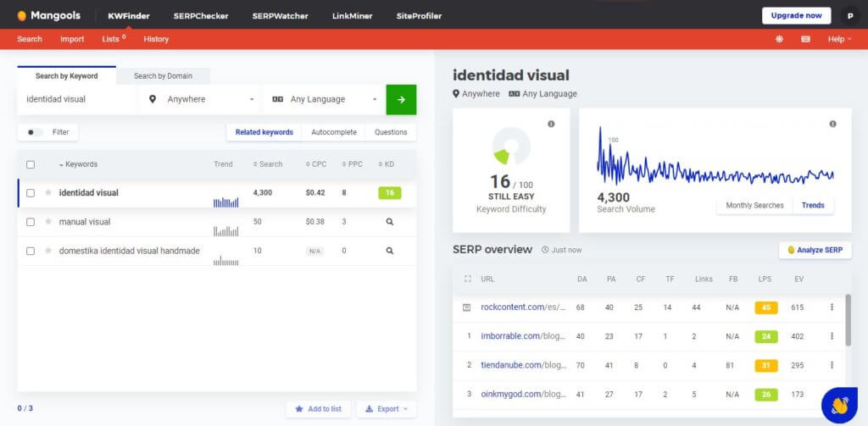
Task: Open more options for the rockcontent.com row
Action: [x=832, y=307]
